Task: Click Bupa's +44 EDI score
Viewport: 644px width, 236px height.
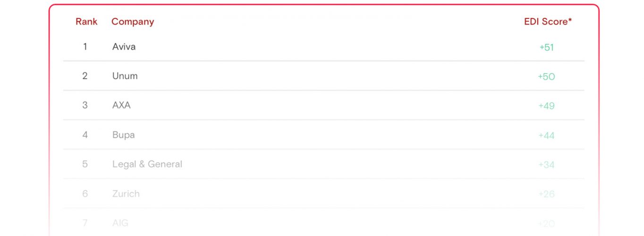Action: (546, 136)
